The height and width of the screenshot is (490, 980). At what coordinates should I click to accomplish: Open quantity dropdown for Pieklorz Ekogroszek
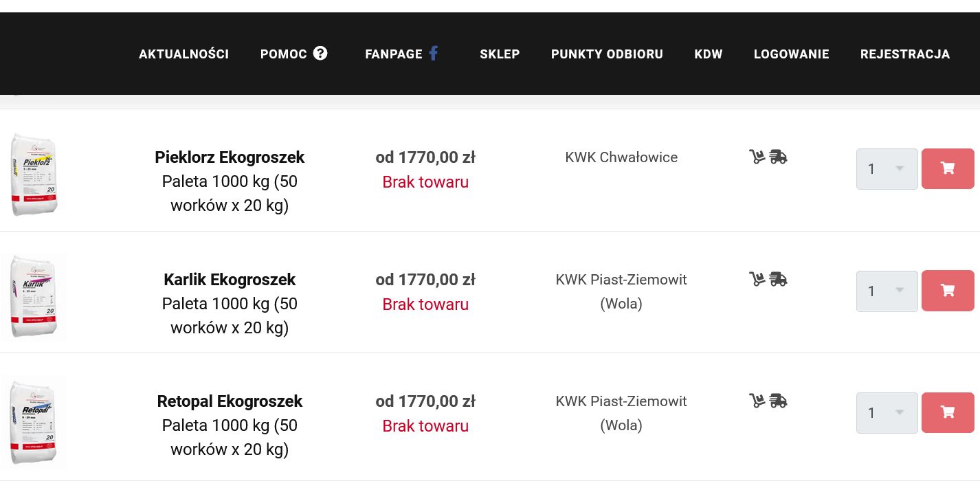(x=887, y=169)
